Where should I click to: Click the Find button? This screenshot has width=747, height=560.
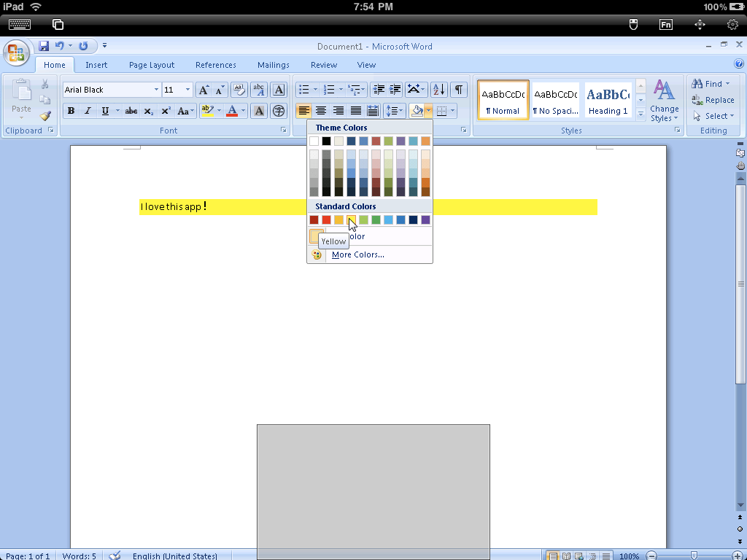pyautogui.click(x=711, y=84)
